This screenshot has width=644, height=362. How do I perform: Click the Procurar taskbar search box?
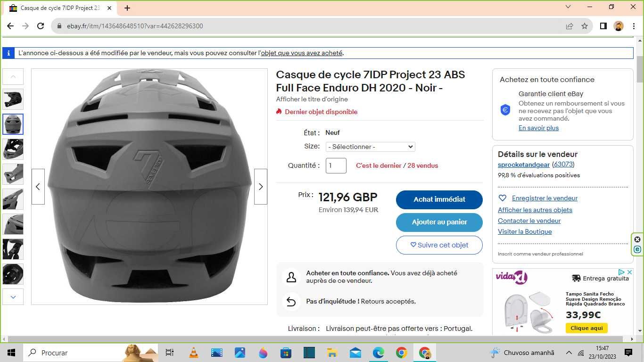coord(90,352)
